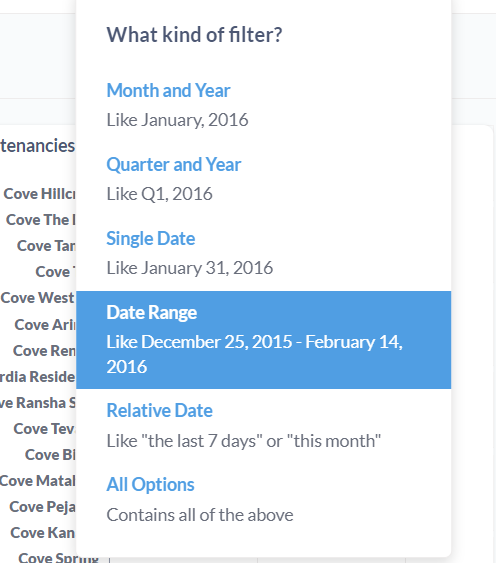Select the Cove West chart label

[37, 298]
